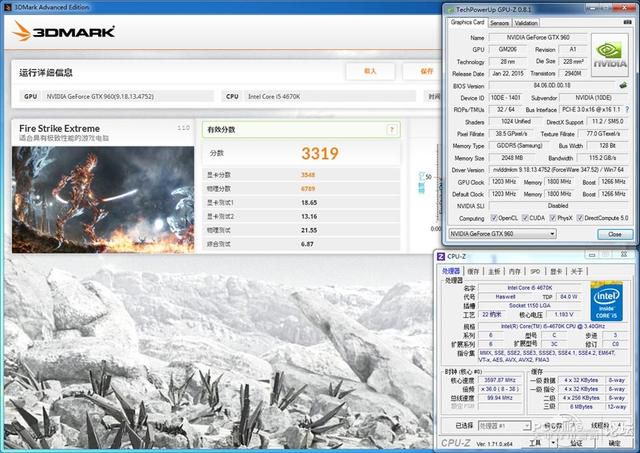640x453 pixels.
Task: Click the 3DMark 保存 button
Action: [424, 71]
